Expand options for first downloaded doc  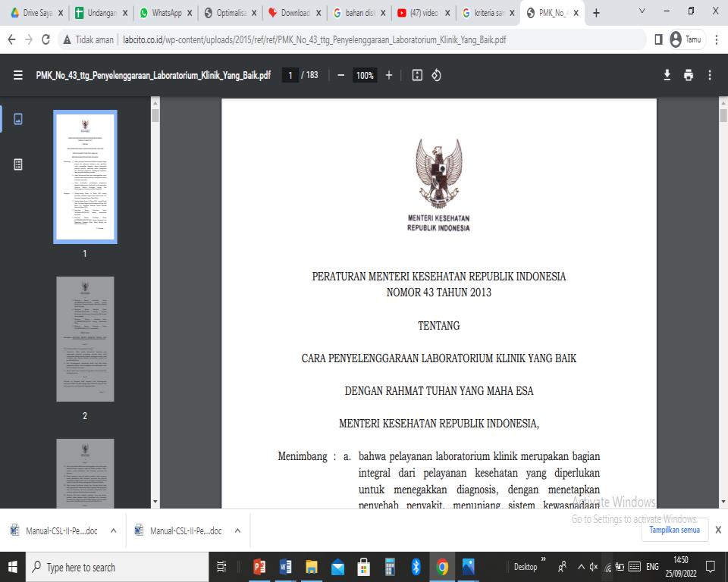(x=113, y=530)
